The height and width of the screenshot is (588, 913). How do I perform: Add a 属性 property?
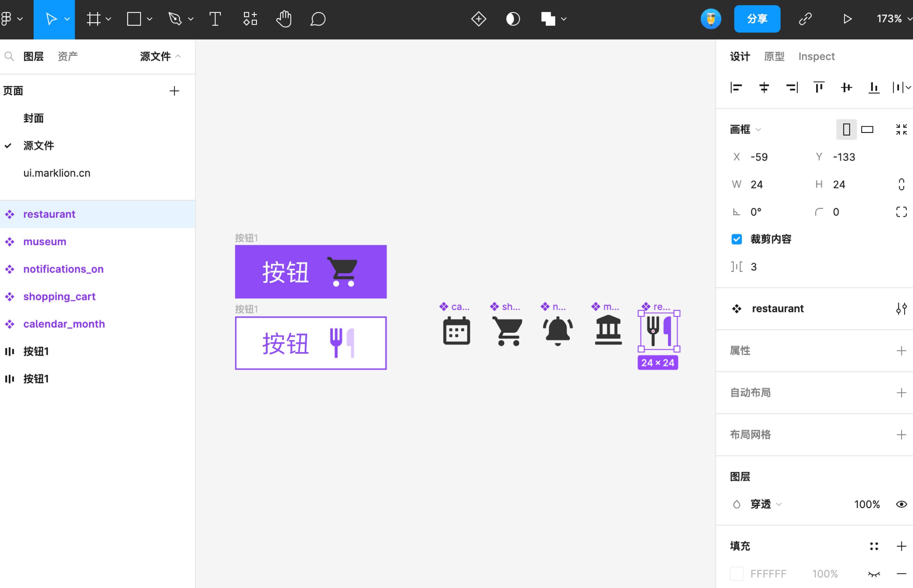tap(901, 351)
